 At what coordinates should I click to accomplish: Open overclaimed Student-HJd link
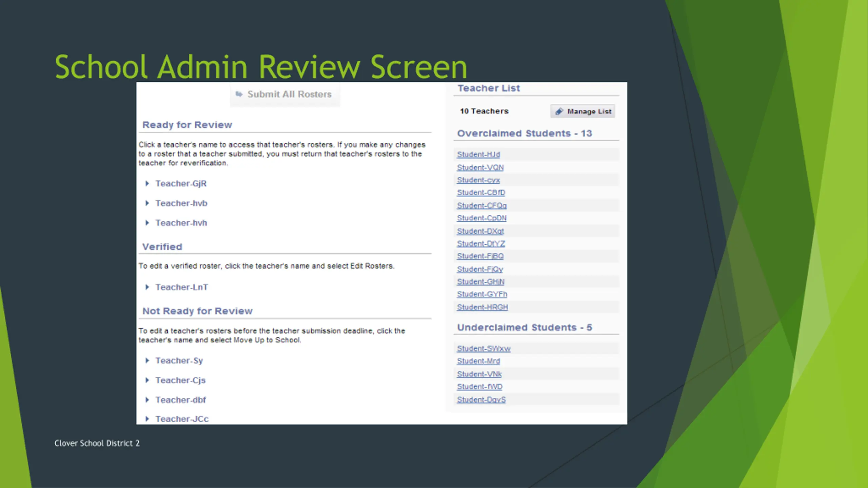click(x=478, y=155)
